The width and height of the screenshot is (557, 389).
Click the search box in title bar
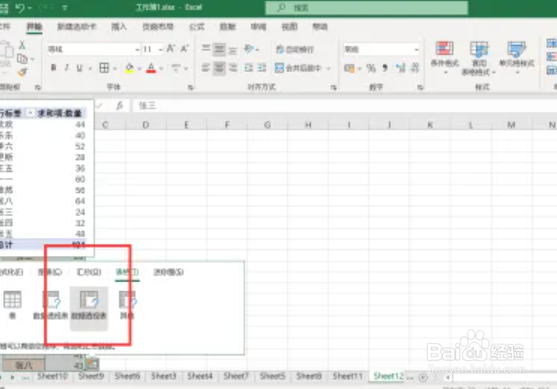click(x=367, y=7)
